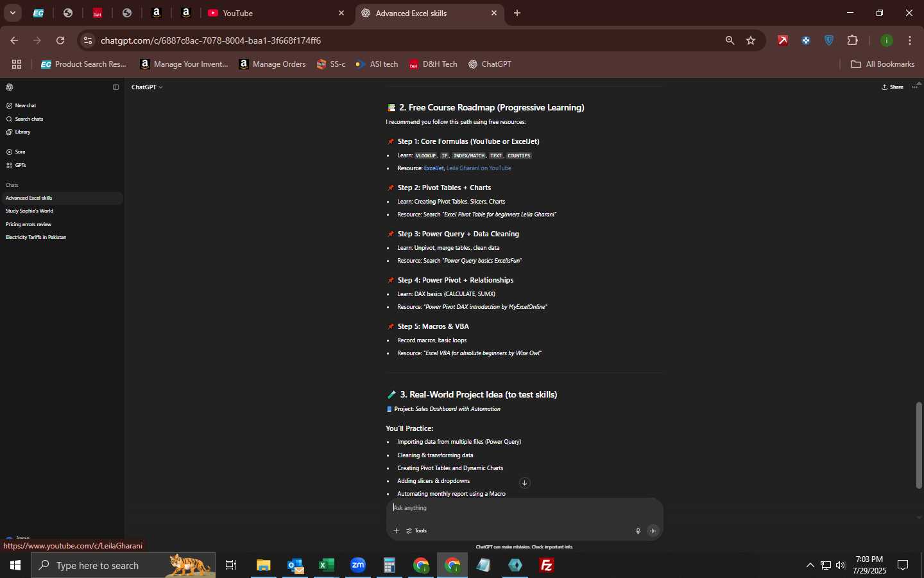The image size is (924, 578).
Task: Open the zoom magnifier icon in address bar
Action: coord(730,40)
